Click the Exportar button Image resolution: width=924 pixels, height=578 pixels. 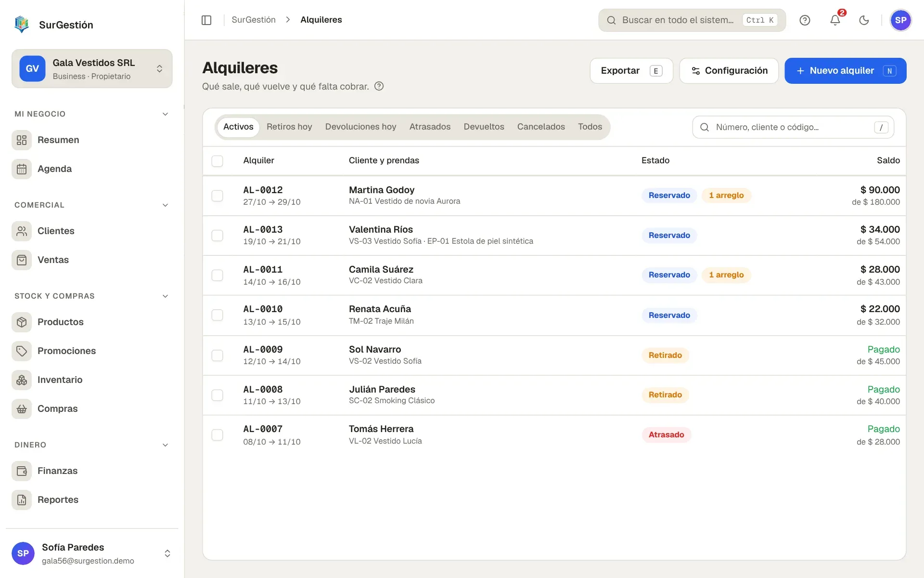coord(631,71)
